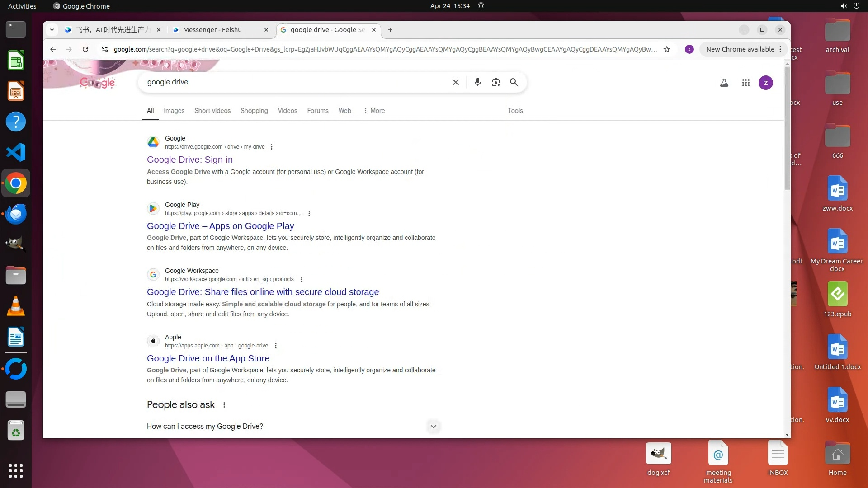Reload the current page

85,49
